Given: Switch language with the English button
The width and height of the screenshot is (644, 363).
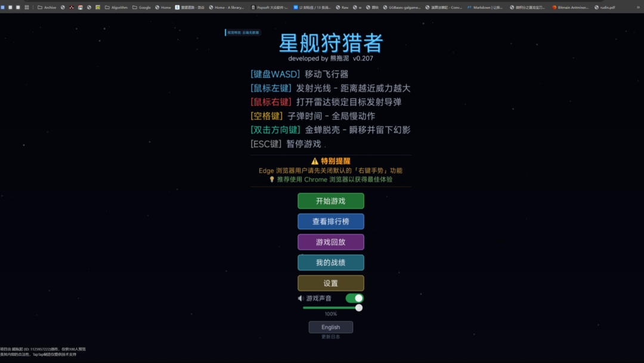Looking at the screenshot, I should [330, 327].
